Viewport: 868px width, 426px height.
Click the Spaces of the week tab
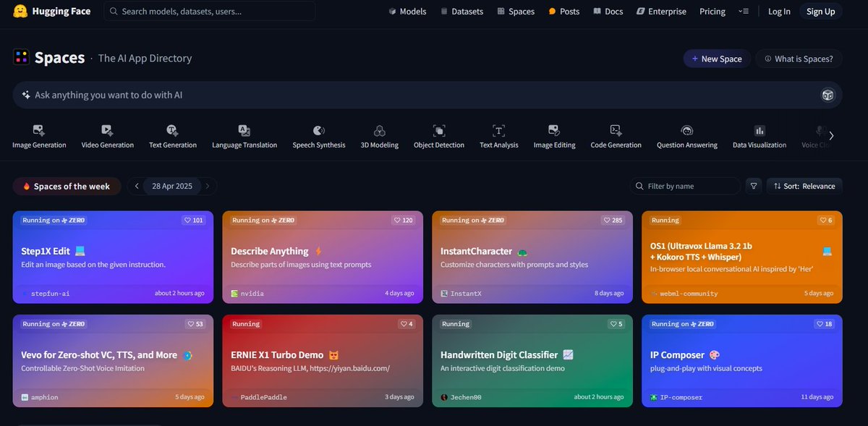(67, 186)
